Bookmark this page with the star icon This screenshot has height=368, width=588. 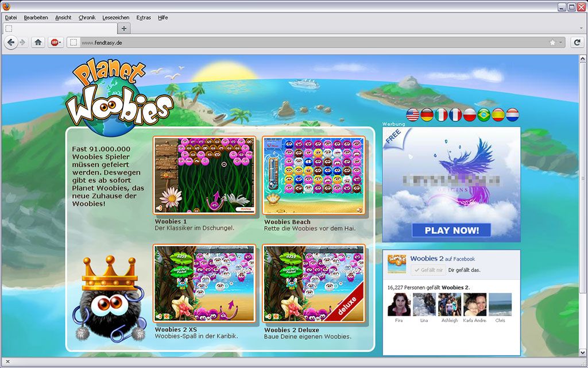click(x=552, y=43)
